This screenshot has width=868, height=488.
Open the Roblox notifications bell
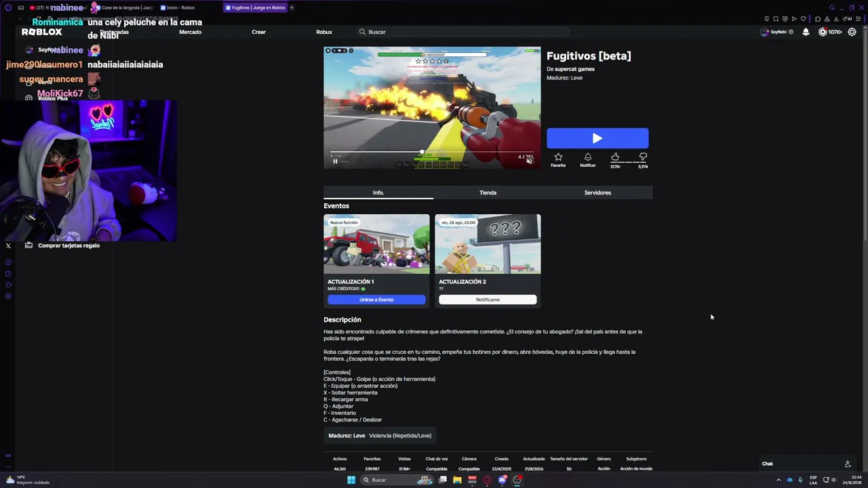tap(806, 32)
